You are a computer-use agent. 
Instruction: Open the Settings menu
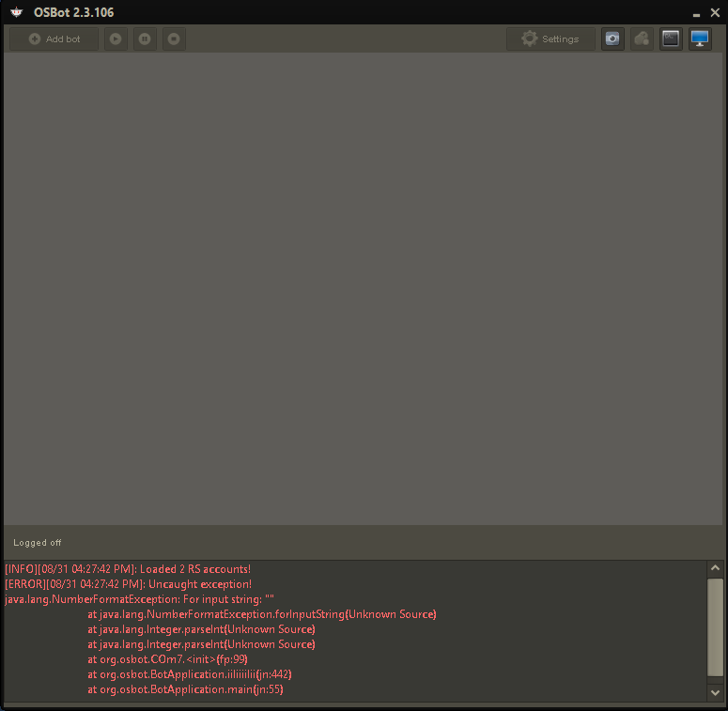coord(550,39)
